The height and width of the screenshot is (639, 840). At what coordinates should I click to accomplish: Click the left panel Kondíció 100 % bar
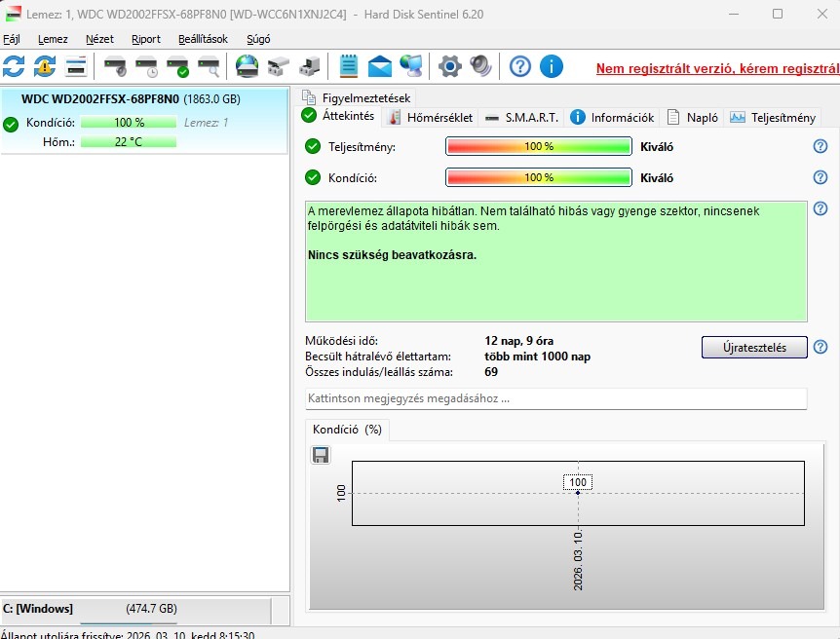129,123
